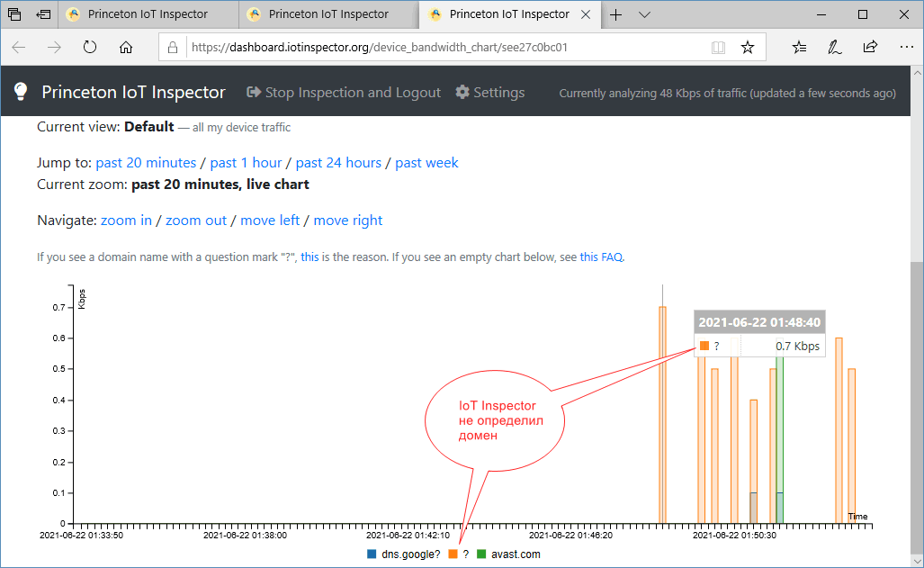The height and width of the screenshot is (568, 924).
Task: Open the Princeton IoT Inspector brand link
Action: tap(134, 93)
